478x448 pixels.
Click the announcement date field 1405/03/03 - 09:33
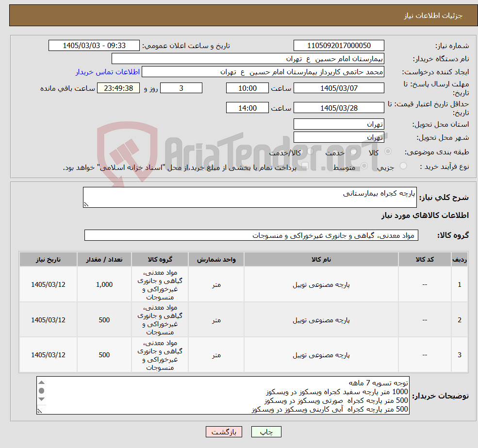(x=94, y=46)
